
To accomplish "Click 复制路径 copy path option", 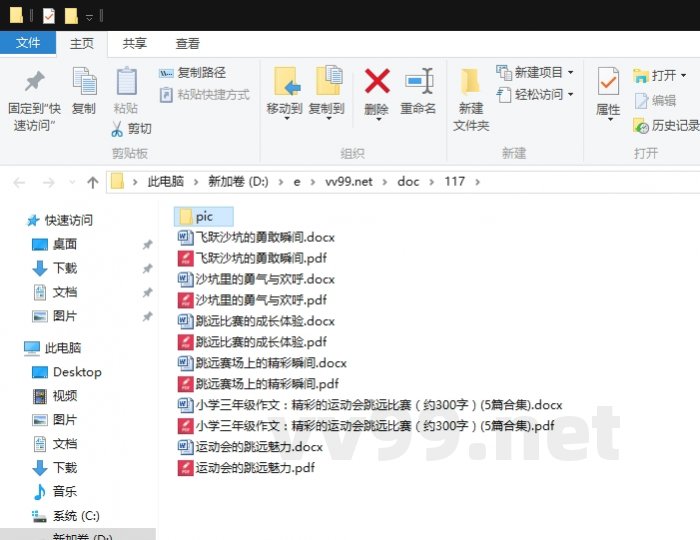I will pyautogui.click(x=192, y=72).
